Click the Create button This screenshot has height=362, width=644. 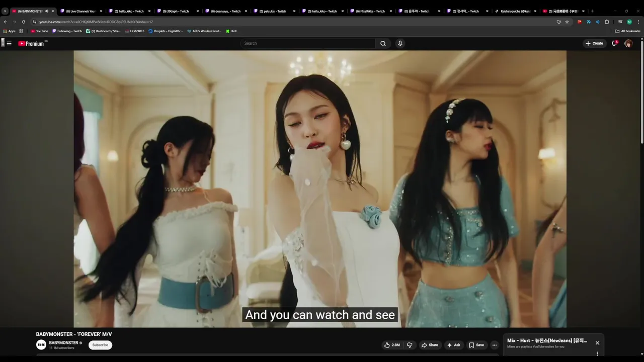pos(594,43)
